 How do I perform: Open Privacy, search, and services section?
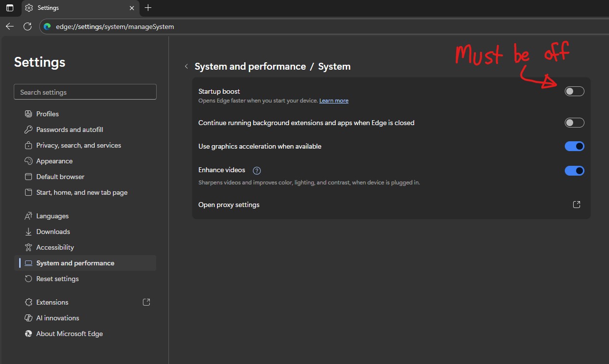click(x=79, y=145)
